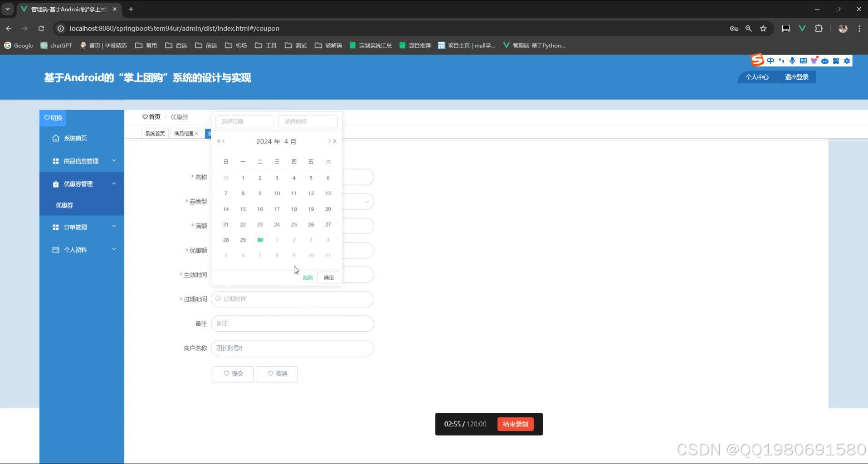The image size is (868, 464).
Task: Submit the form with 提交 button
Action: (x=233, y=374)
